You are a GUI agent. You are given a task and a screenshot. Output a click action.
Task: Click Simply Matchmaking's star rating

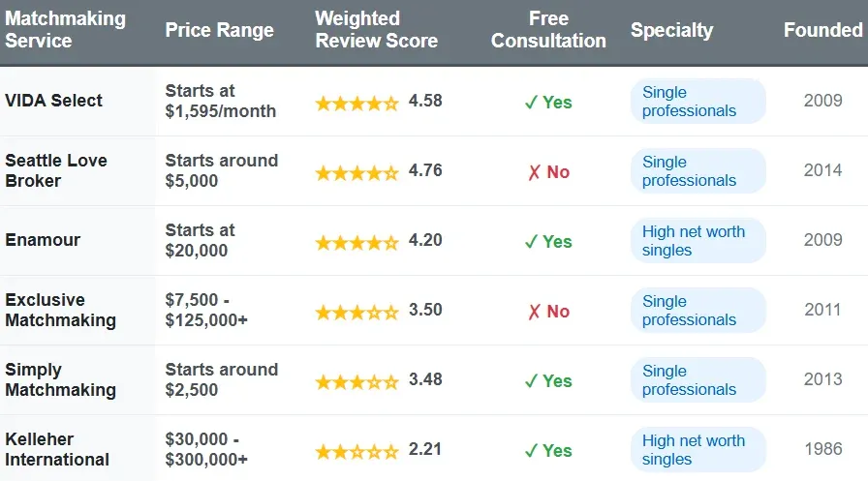tap(356, 381)
